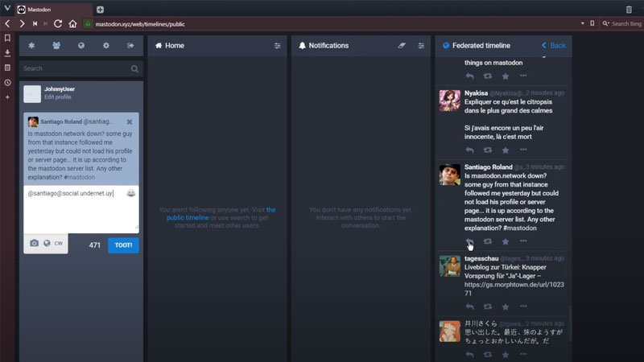Boost the 'things on mastodon' toot
The height and width of the screenshot is (362, 644).
(488, 76)
